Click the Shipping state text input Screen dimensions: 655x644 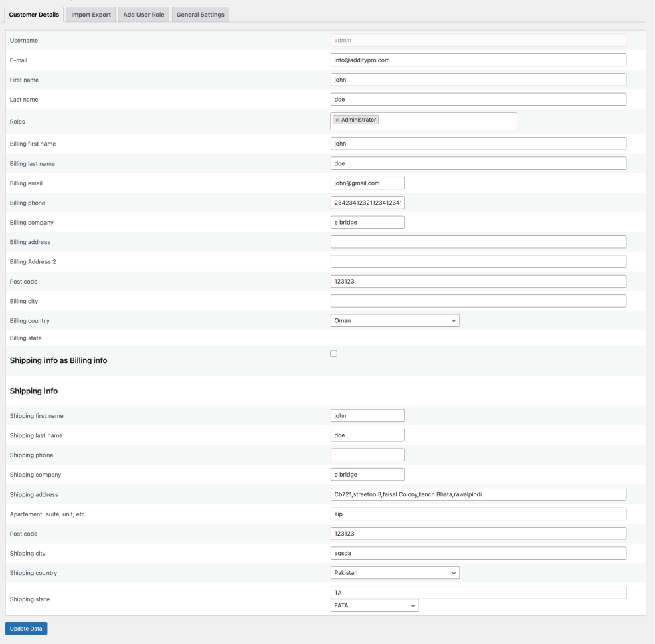point(478,593)
